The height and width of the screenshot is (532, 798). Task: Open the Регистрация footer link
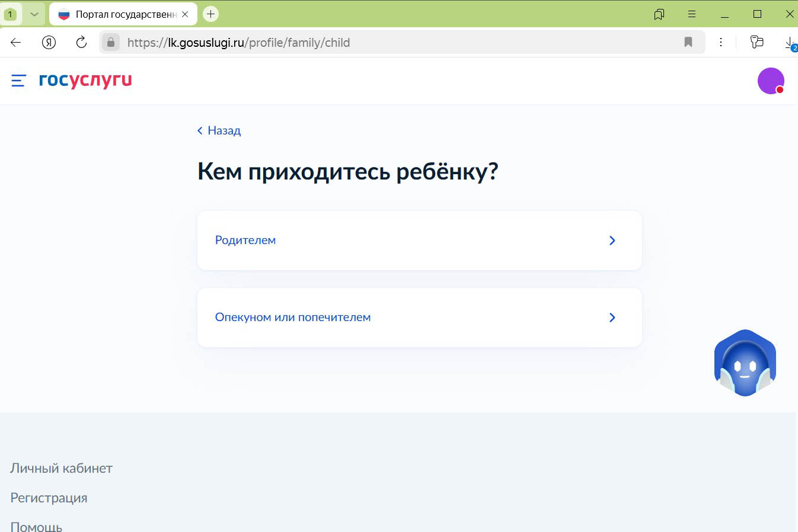coord(49,498)
